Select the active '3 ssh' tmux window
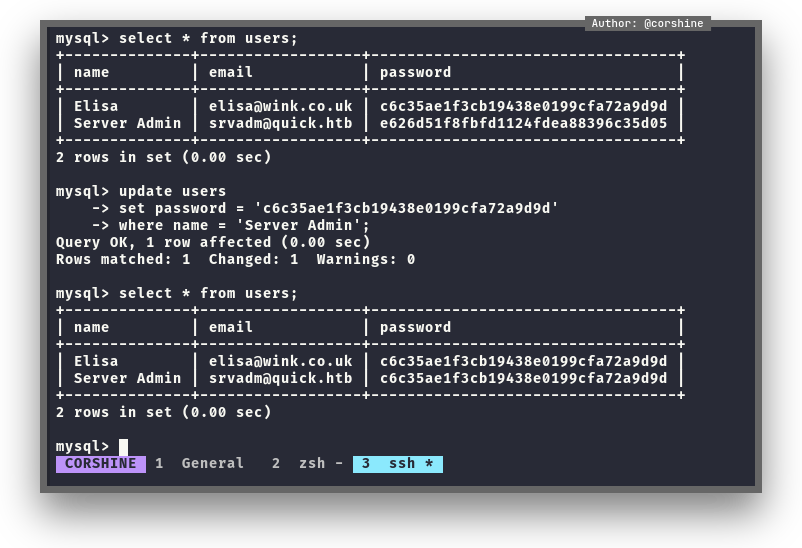This screenshot has width=802, height=548. (x=397, y=464)
